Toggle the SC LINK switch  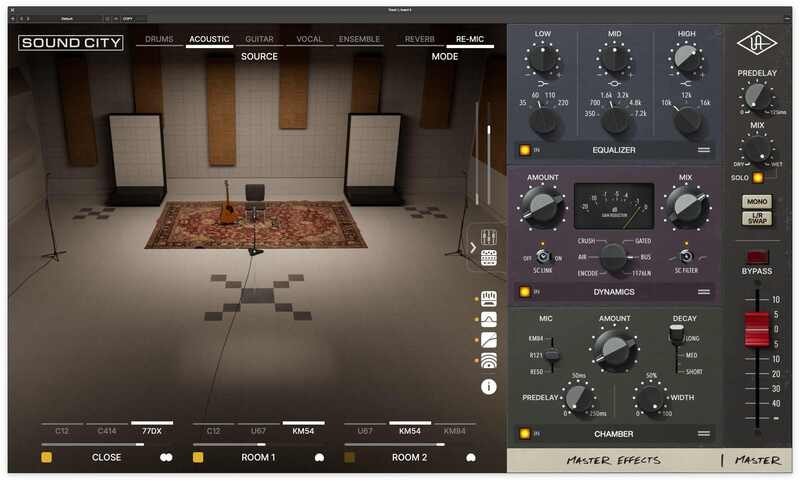(x=541, y=257)
